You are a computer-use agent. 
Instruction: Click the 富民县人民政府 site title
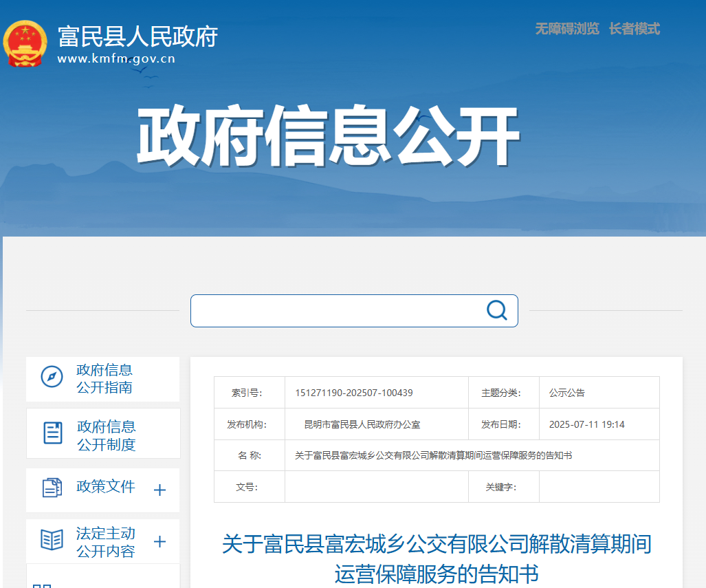click(x=137, y=36)
